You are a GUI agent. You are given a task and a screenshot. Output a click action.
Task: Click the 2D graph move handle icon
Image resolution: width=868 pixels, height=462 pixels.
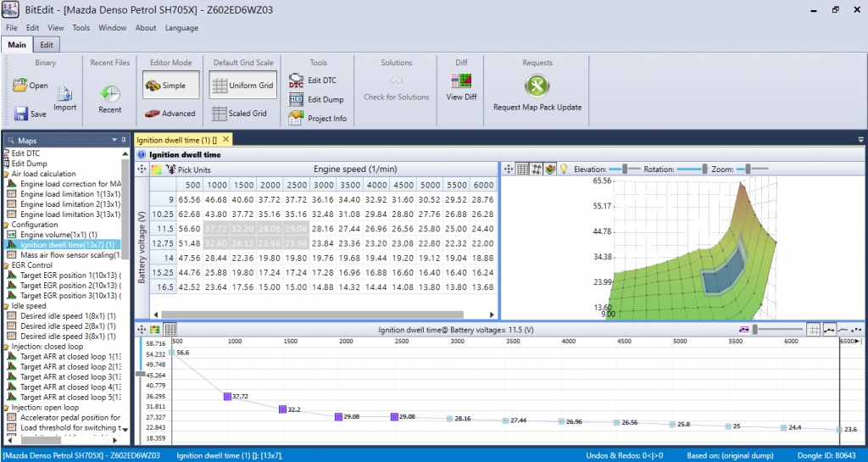(x=142, y=329)
